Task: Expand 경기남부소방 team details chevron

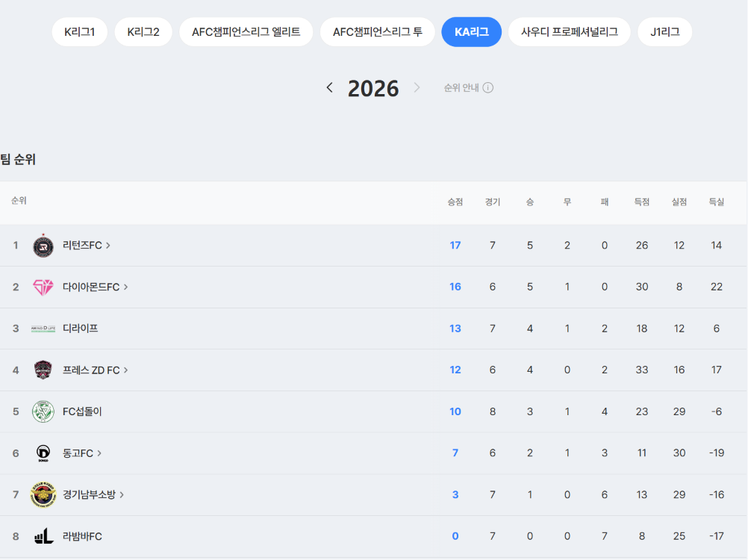Action: pyautogui.click(x=122, y=494)
